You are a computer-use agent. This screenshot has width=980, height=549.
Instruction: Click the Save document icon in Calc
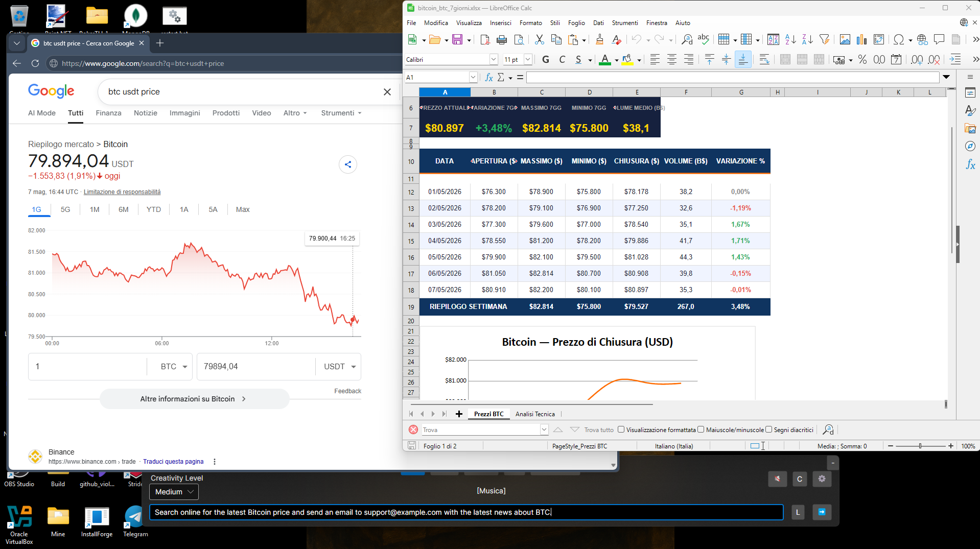[x=457, y=39]
